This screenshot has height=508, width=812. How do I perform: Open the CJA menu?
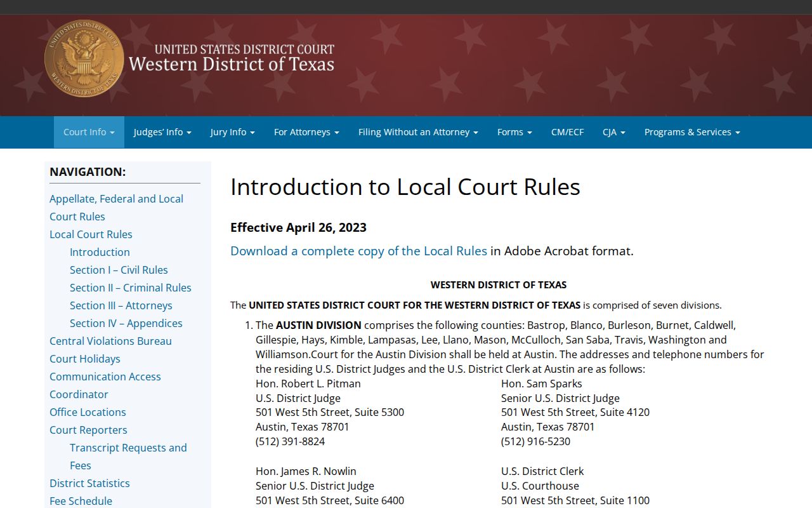point(614,132)
